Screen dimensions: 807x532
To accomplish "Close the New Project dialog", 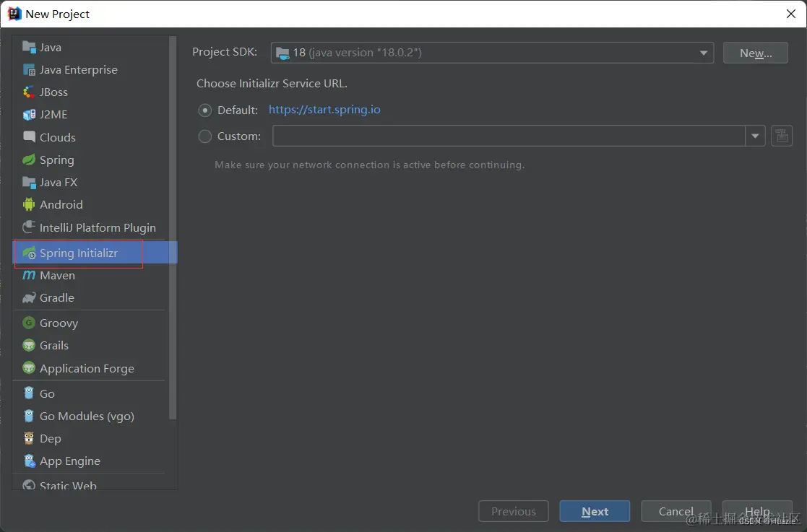I will pyautogui.click(x=791, y=14).
